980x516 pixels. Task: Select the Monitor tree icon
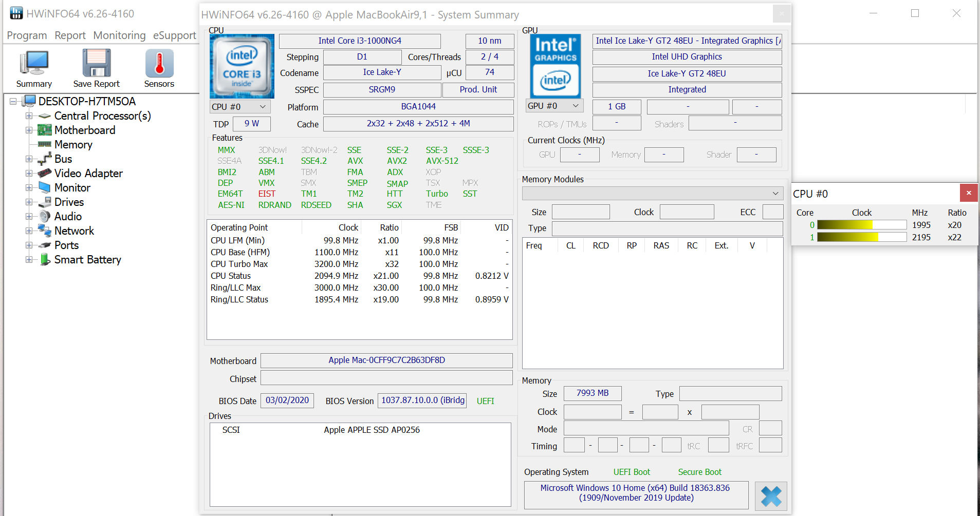[x=45, y=188]
